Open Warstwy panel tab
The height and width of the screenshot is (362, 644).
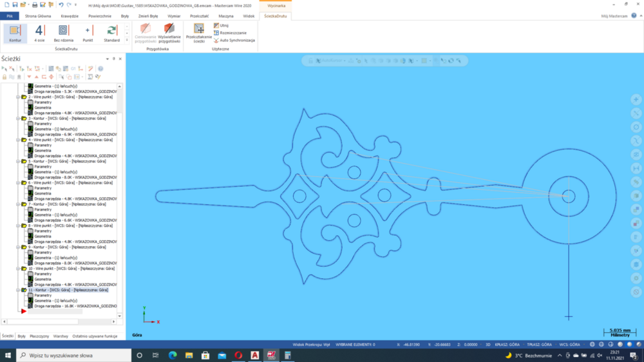61,336
